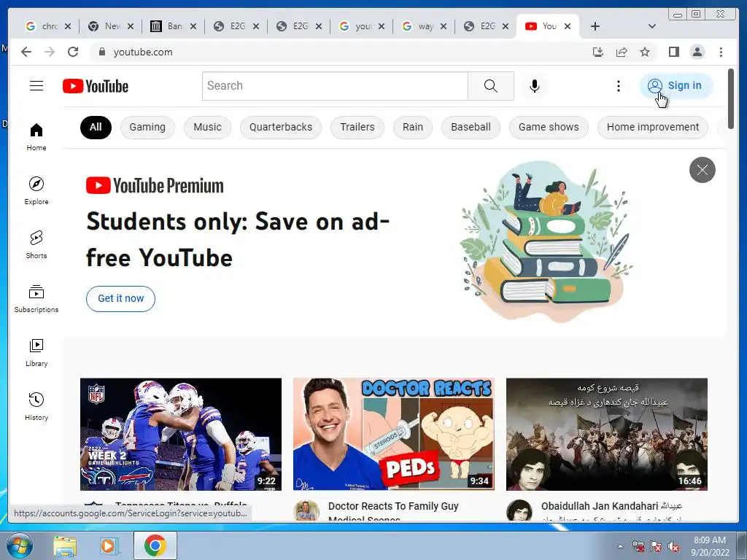Open Windows Media Player from taskbar
This screenshot has height=560, width=747.
pyautogui.click(x=108, y=545)
